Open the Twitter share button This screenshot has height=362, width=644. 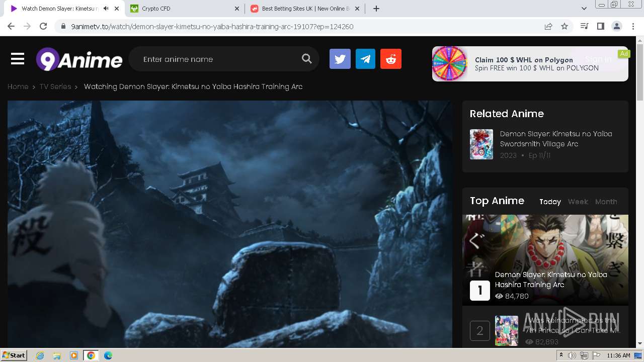(x=340, y=59)
